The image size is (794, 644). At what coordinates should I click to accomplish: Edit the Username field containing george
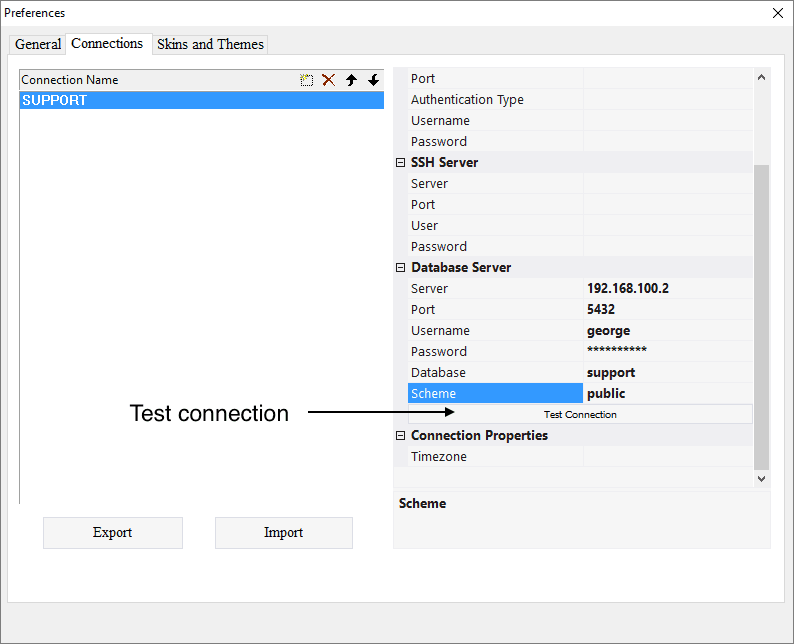667,331
